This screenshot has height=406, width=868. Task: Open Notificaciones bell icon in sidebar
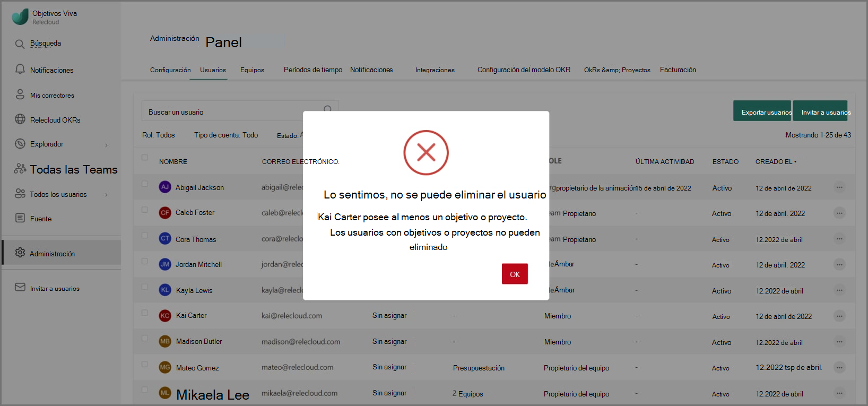click(20, 70)
